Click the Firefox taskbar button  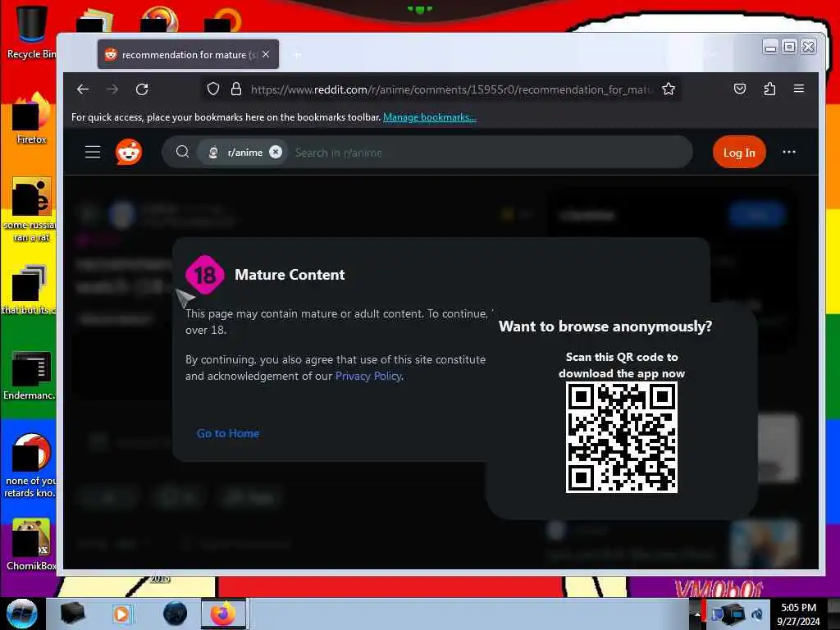223,614
